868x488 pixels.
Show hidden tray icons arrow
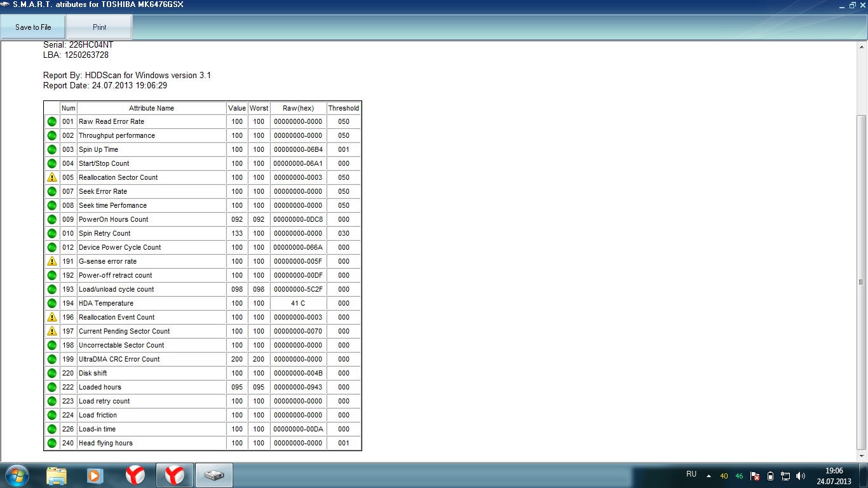pos(709,476)
